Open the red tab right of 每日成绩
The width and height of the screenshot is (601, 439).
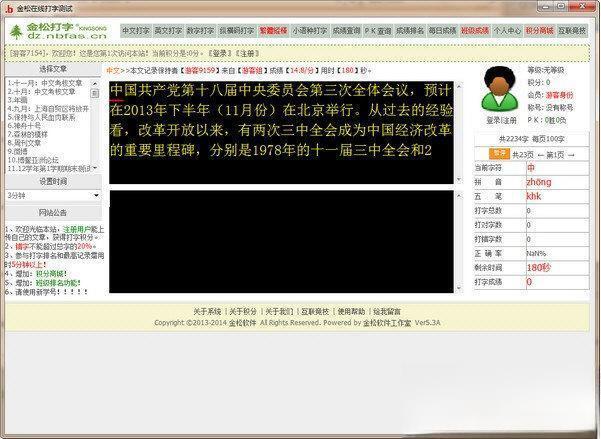pyautogui.click(x=475, y=31)
